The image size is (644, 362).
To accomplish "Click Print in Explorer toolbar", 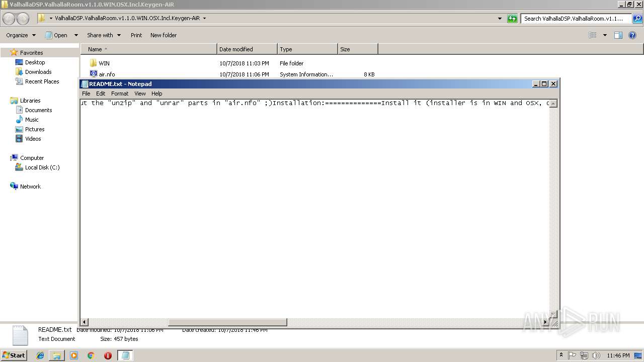I will click(x=136, y=35).
